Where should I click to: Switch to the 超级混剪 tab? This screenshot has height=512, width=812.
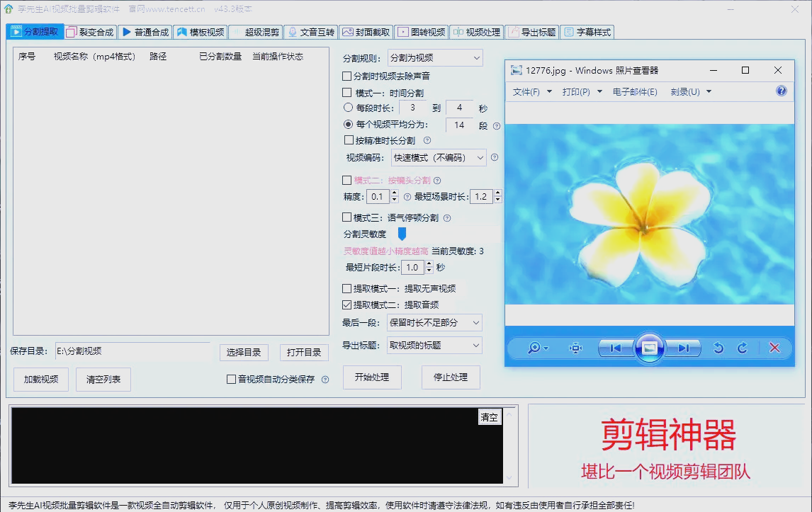coord(256,32)
